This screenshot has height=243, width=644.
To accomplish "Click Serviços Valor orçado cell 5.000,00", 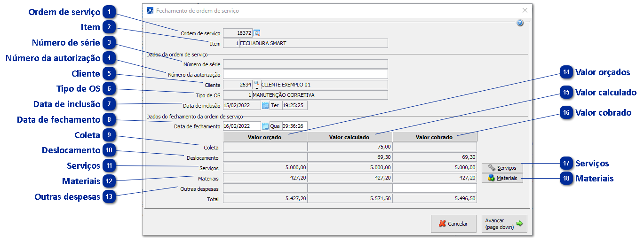I will 265,167.
